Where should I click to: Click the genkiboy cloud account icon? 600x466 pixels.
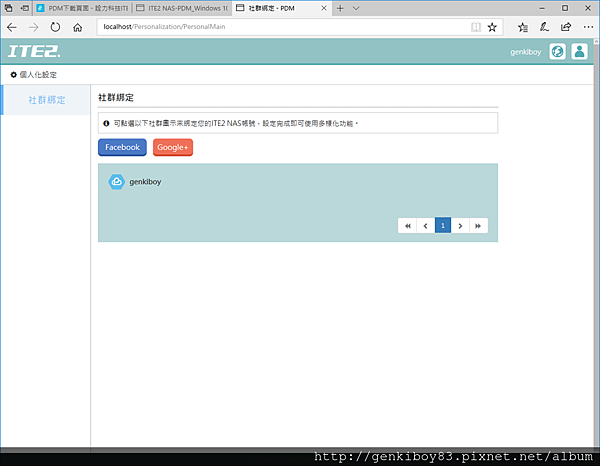coord(116,182)
